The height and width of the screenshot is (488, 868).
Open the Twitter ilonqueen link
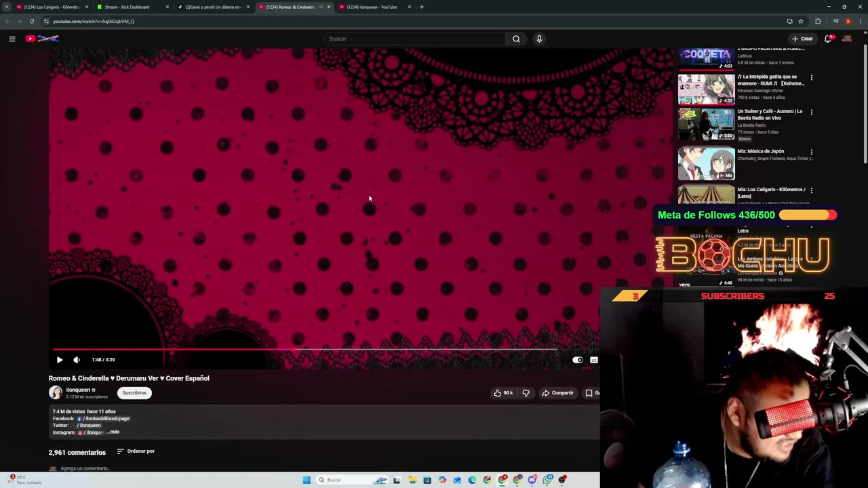pyautogui.click(x=87, y=425)
